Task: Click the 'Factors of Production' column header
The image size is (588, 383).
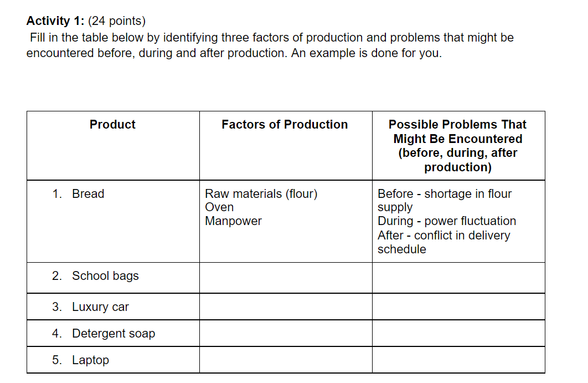Action: pos(285,124)
